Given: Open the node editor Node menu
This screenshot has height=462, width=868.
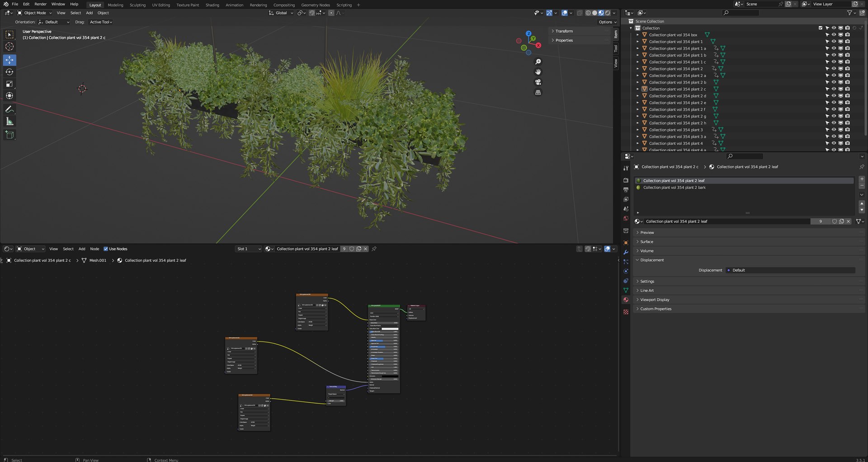Looking at the screenshot, I should (94, 249).
